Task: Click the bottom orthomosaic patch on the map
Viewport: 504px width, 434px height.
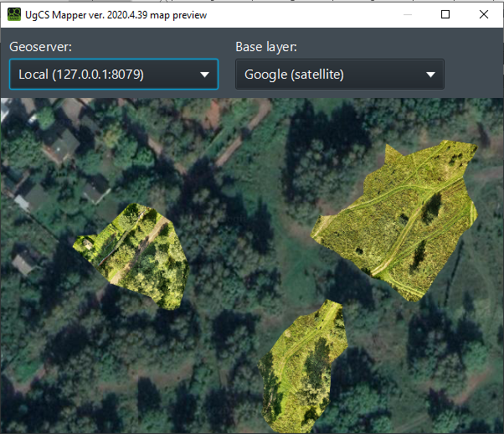Action: coord(302,367)
